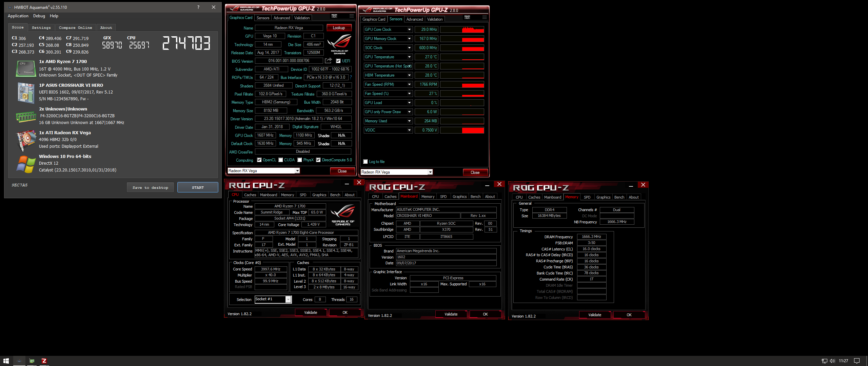Click the ROG logo in the GPU-Z Graphics Card tab
The width and height of the screenshot is (868, 366).
339,44
